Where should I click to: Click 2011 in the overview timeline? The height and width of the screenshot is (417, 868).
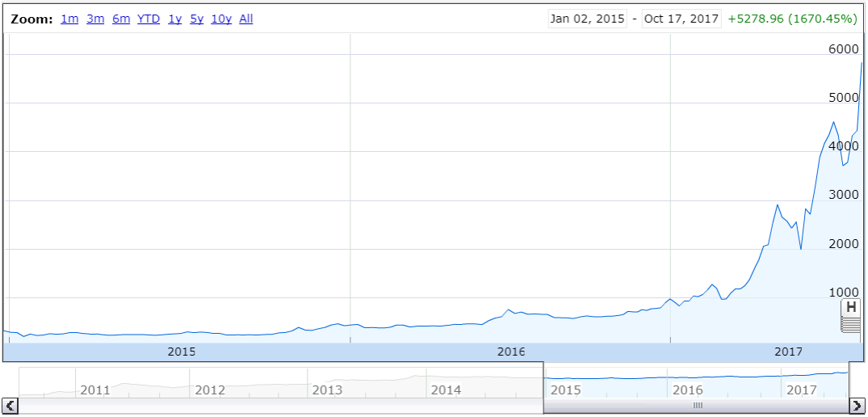click(x=95, y=390)
